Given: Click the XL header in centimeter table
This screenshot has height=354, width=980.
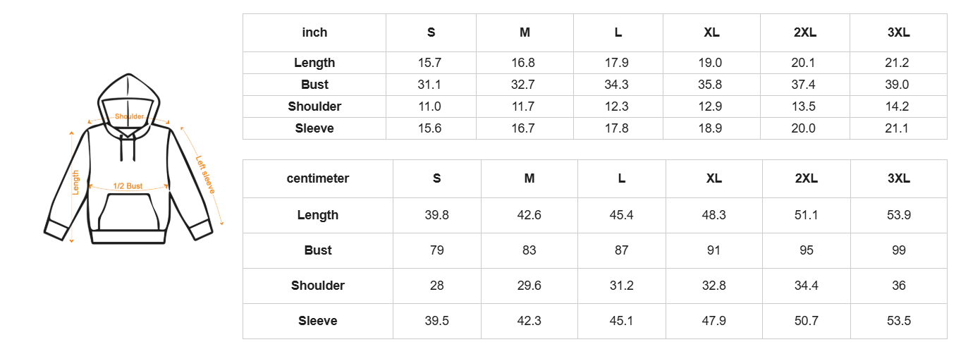Looking at the screenshot, I should [x=713, y=178].
